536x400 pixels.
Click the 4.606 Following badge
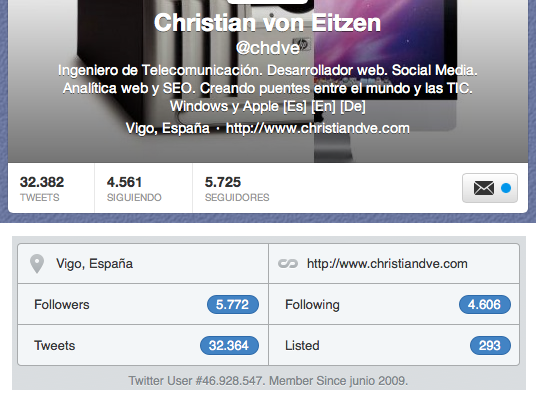tap(485, 304)
